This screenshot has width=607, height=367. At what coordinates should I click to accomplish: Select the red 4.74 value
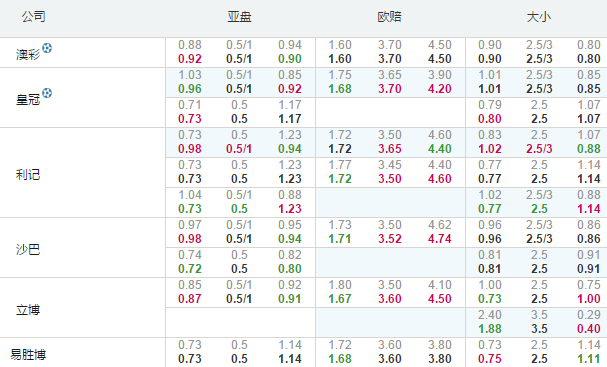click(440, 239)
